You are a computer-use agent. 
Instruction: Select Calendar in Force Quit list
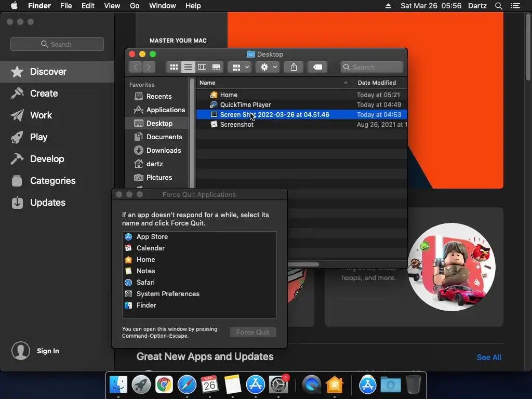pos(199,248)
